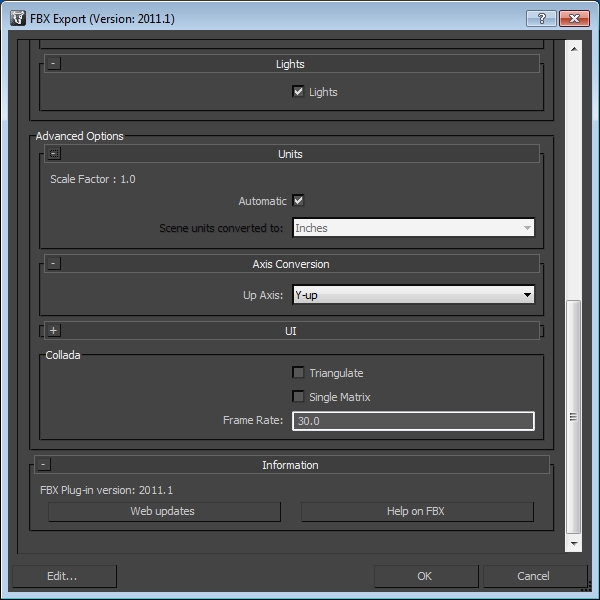Expand the UI rollout
Screen dimensions: 600x600
[54, 331]
